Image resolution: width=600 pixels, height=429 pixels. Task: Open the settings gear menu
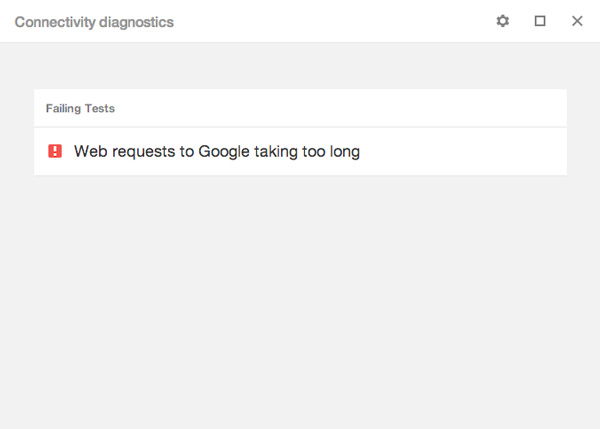pyautogui.click(x=503, y=21)
